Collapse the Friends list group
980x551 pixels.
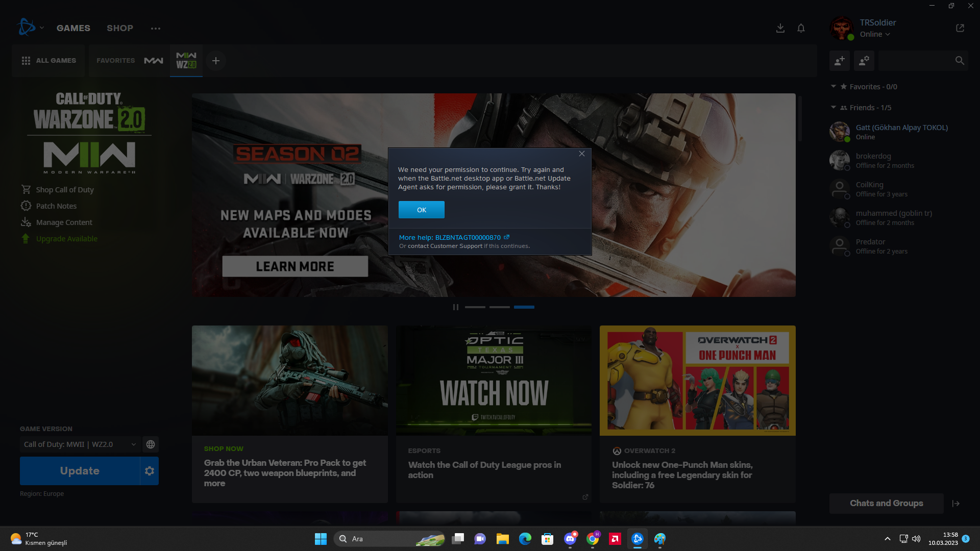click(x=834, y=108)
